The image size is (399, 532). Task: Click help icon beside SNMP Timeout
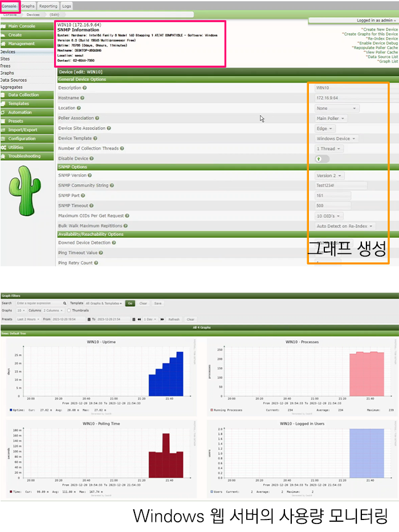pyautogui.click(x=92, y=206)
